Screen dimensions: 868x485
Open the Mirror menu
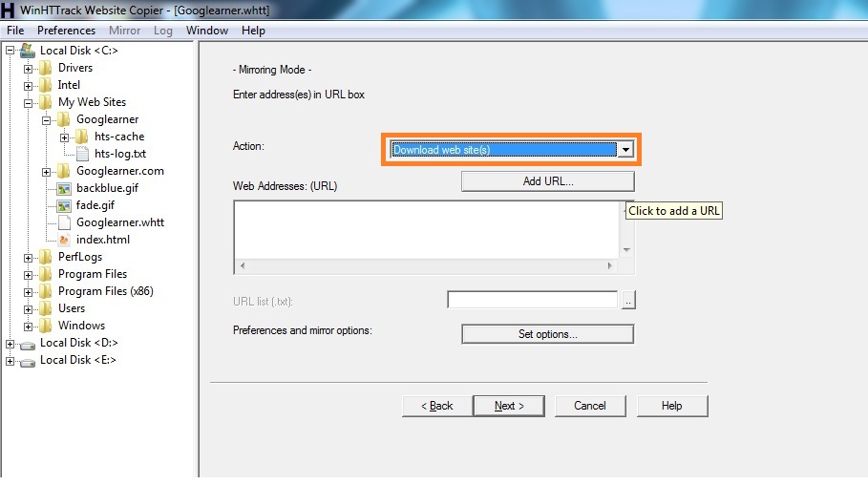pos(124,31)
